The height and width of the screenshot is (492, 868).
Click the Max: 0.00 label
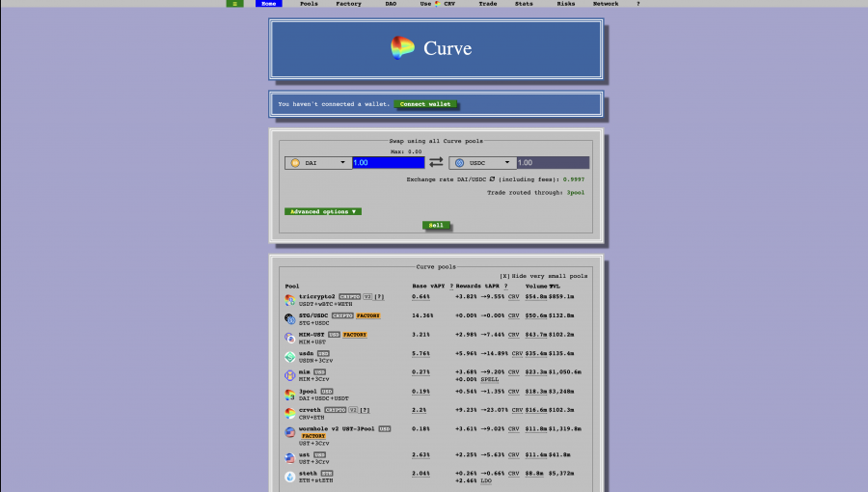pos(406,151)
